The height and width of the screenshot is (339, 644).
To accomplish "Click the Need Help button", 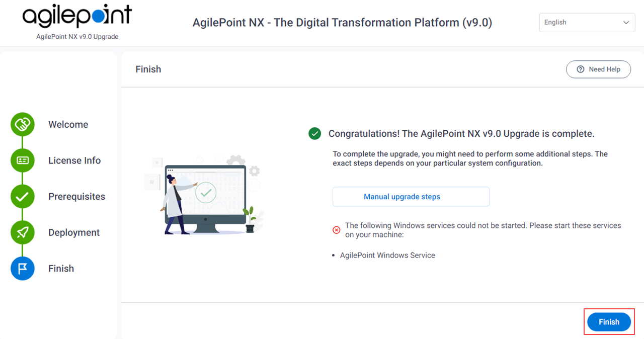I will [598, 69].
